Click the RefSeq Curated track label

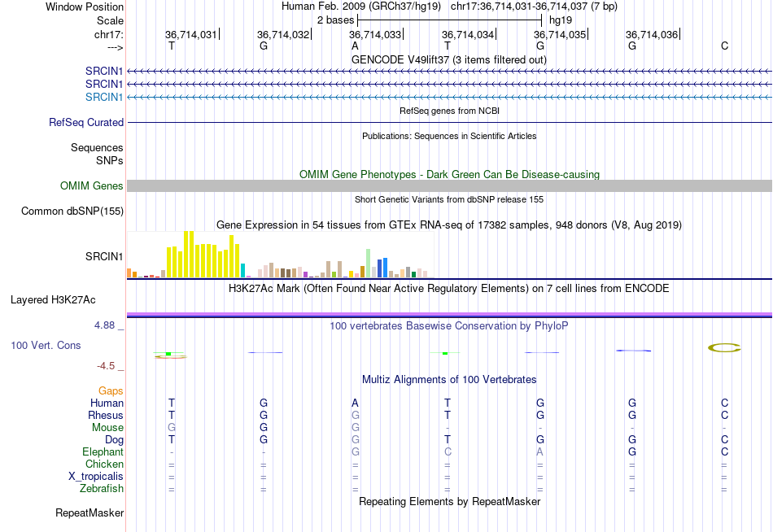[x=85, y=122]
